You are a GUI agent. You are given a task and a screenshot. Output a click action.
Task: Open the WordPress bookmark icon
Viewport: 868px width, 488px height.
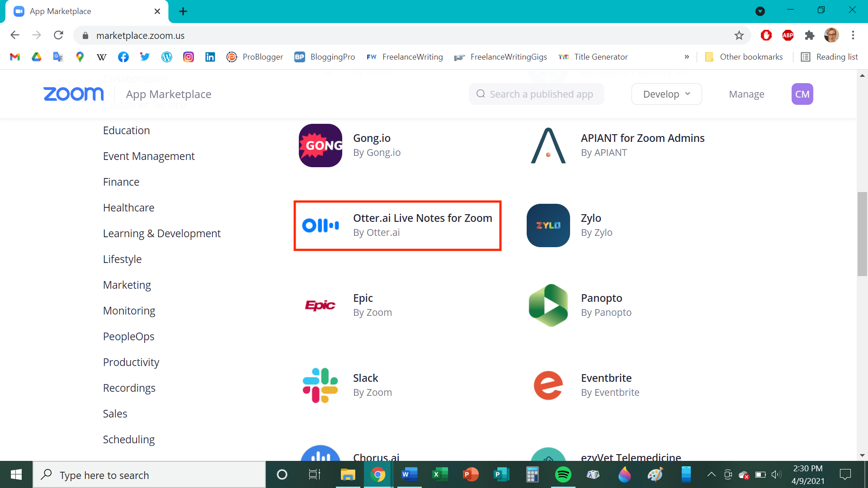coord(167,57)
